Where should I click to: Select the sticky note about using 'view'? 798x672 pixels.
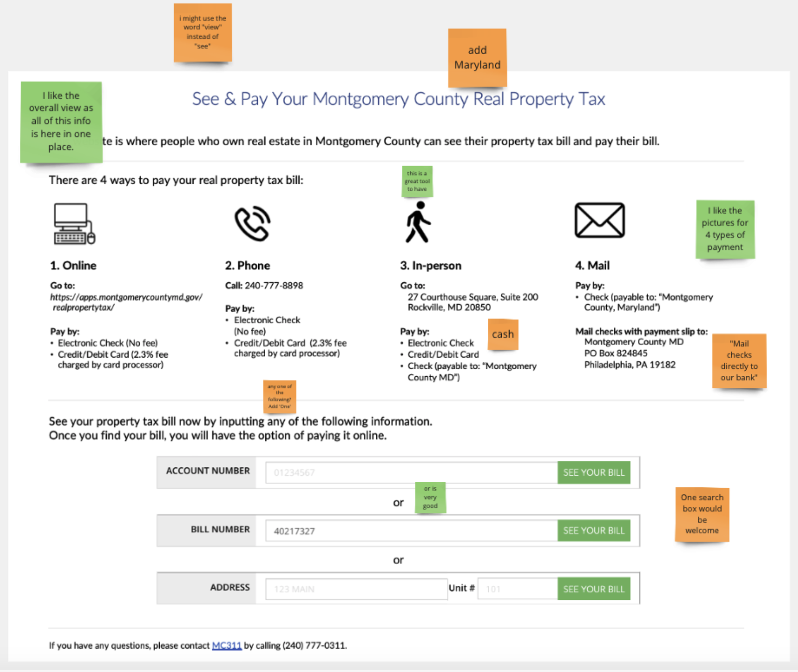pos(203,32)
